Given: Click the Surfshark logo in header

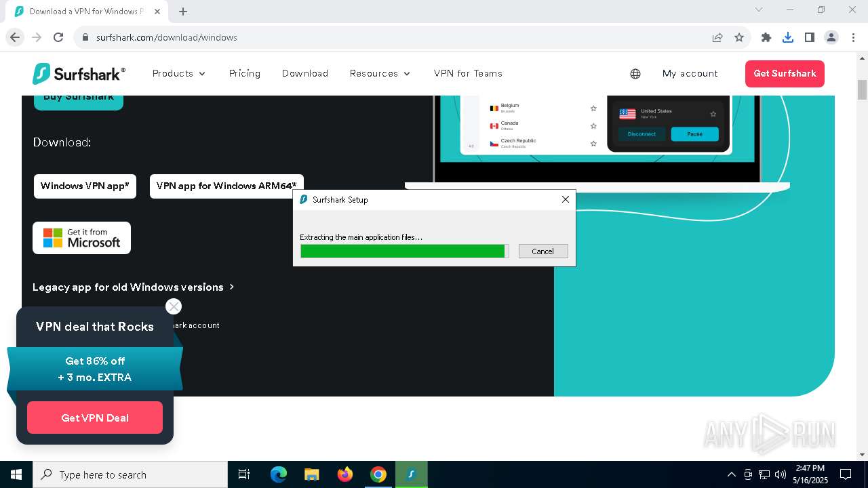Looking at the screenshot, I should pyautogui.click(x=79, y=73).
